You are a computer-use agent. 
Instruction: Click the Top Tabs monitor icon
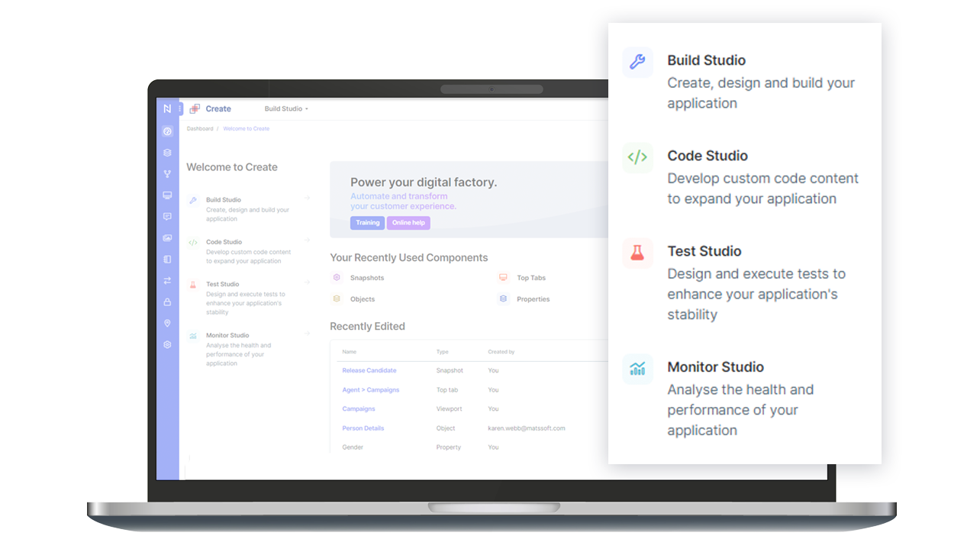pyautogui.click(x=503, y=277)
